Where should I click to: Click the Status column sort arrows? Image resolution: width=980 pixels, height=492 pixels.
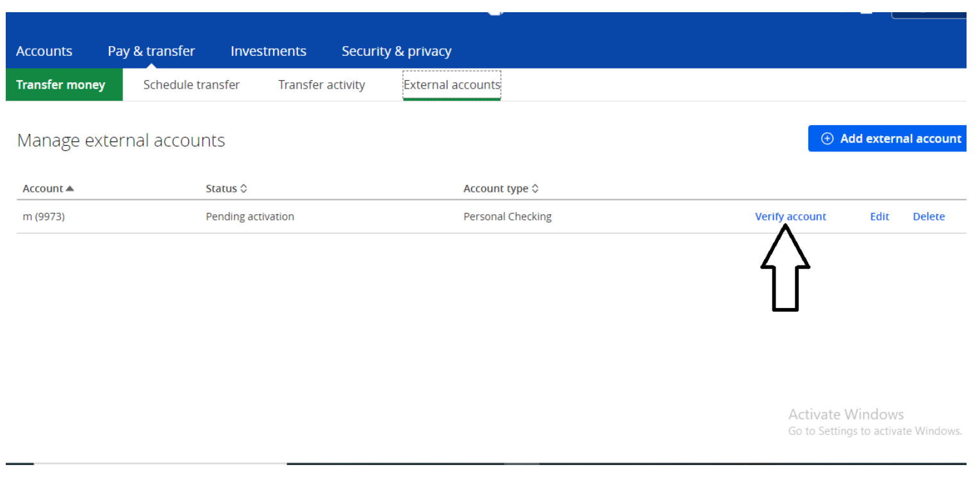tap(244, 189)
